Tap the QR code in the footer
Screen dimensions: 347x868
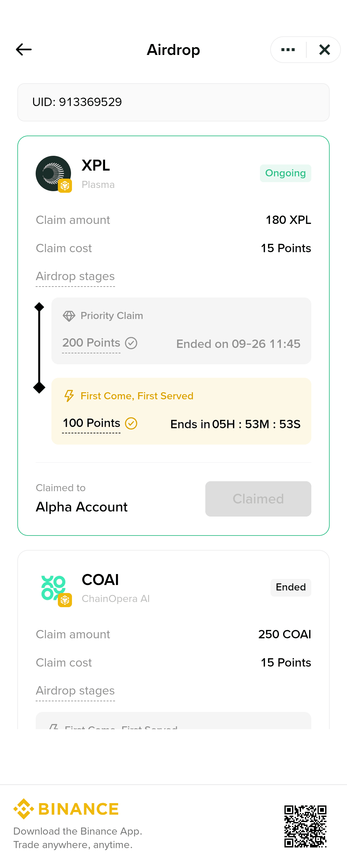[x=305, y=826]
